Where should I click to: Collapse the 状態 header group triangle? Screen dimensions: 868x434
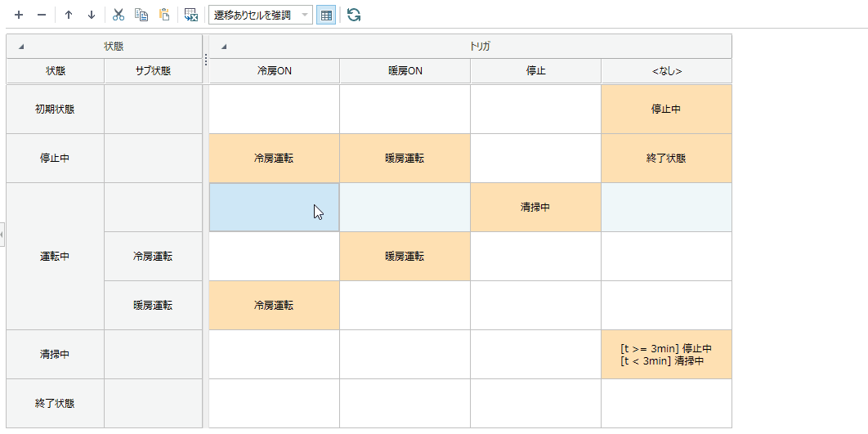21,47
